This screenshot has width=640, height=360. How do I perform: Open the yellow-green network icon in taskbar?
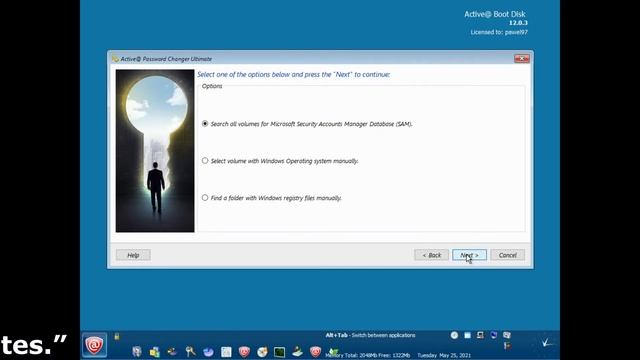click(x=155, y=352)
